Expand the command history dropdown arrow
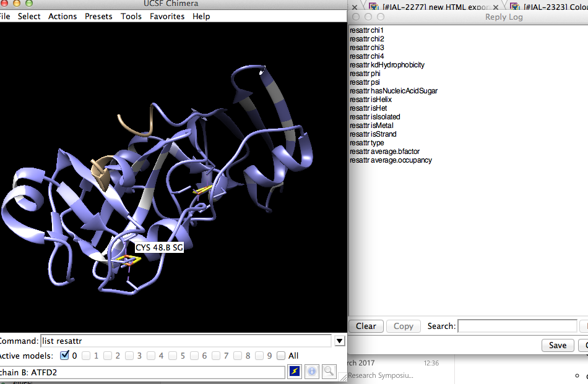Screen dimensions: 588x384 tap(339, 341)
